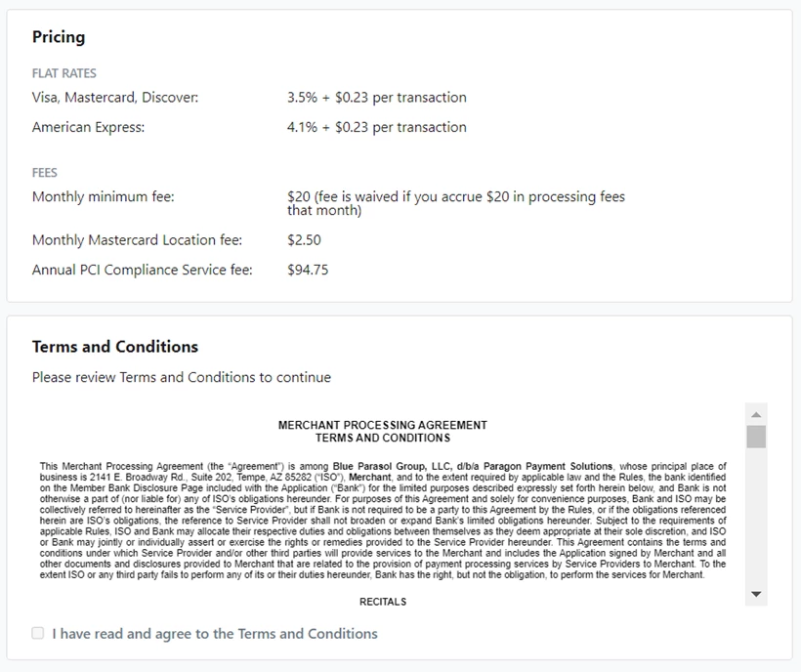Screen dimensions: 801x672
Task: Check the Terms and Conditions agreement checkbox
Action: click(x=37, y=633)
